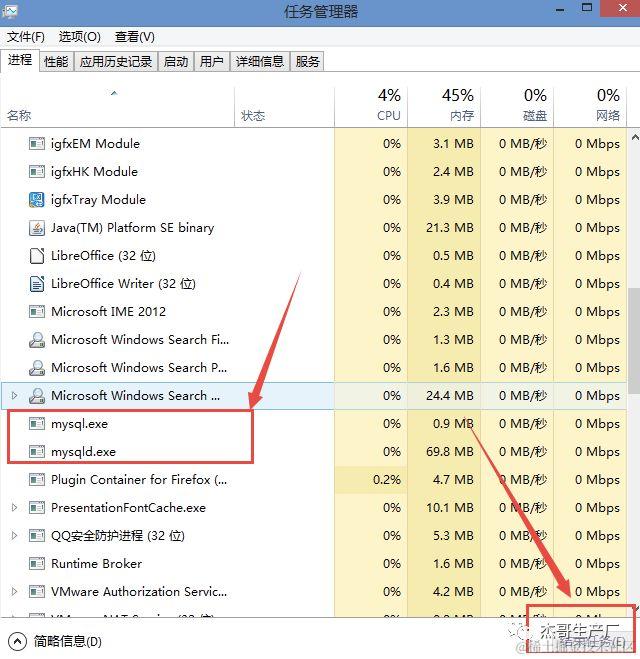Click the mysqld.exe process icon
The height and width of the screenshot is (659, 640).
tap(37, 452)
